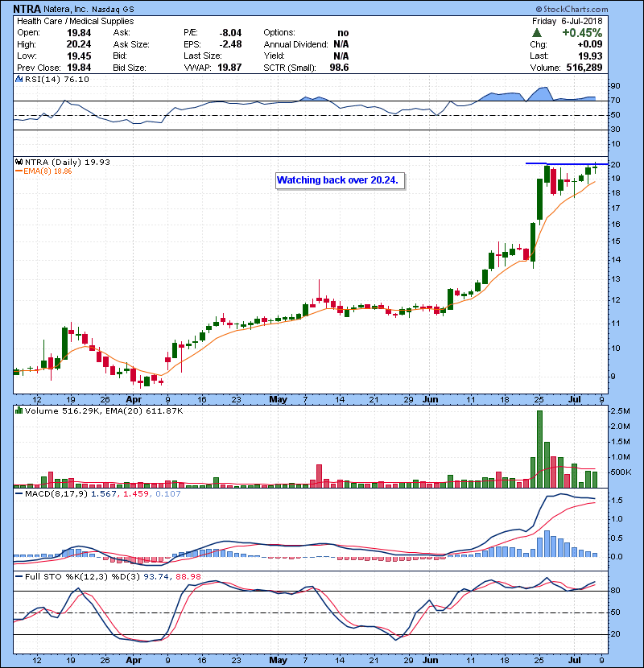This screenshot has width=644, height=668.
Task: Click the volume bars icon beside Volume label
Action: pyautogui.click(x=19, y=410)
